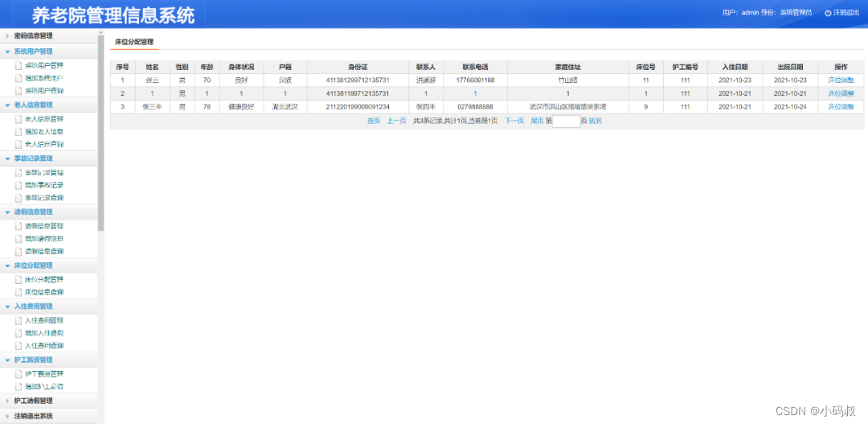
Task: Click the page icon beside 增加老人信息
Action: pos(18,132)
